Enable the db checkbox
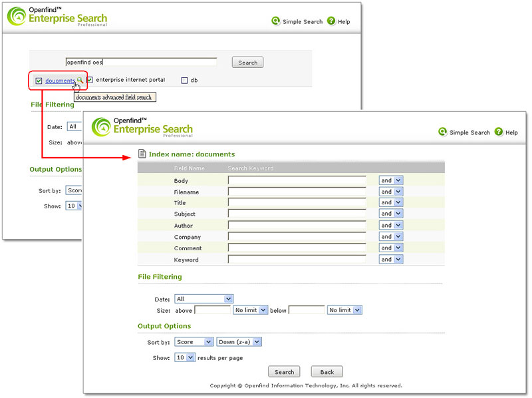The image size is (532, 398). (184, 81)
